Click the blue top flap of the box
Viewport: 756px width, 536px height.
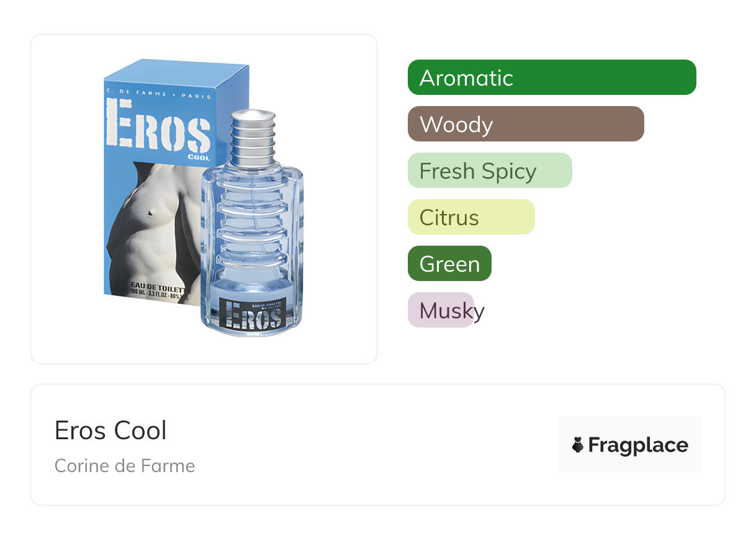pos(176,71)
